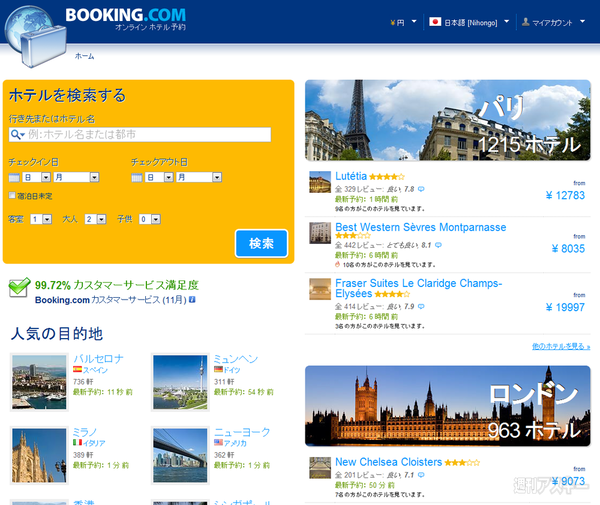Click the Booking.com カスタマーサービス (11月) link
Viewport: 600px width, 505px height.
(x=111, y=300)
